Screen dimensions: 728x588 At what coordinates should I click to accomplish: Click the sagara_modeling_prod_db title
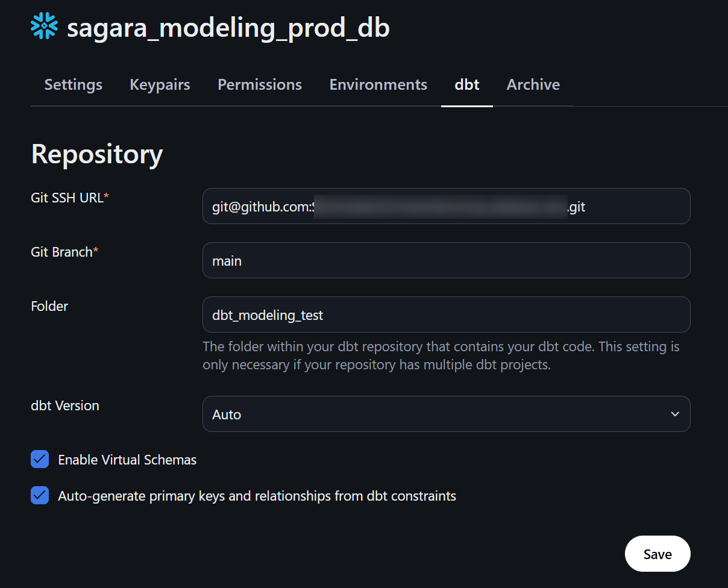point(228,28)
